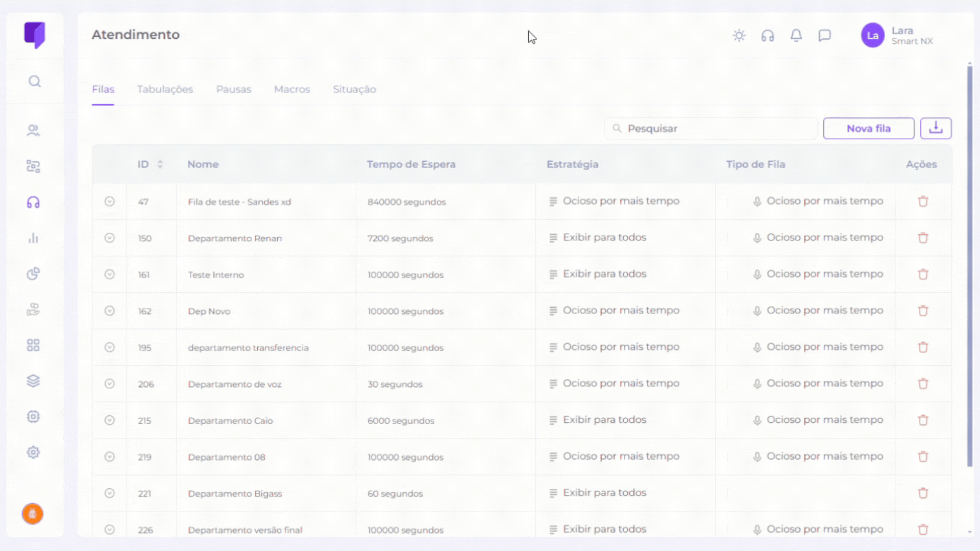Toggle the sun theme icon
Viewport: 980px width, 551px height.
coord(739,36)
